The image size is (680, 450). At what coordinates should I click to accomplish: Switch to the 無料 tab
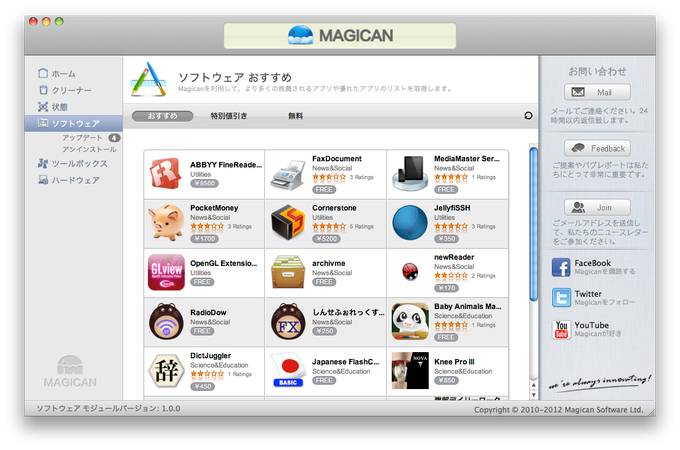tap(296, 116)
